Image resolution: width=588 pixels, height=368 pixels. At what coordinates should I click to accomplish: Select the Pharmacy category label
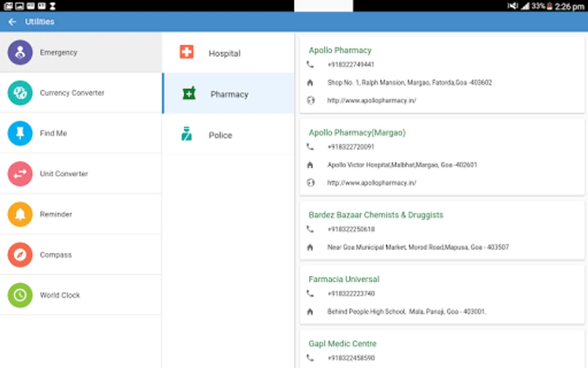[229, 94]
